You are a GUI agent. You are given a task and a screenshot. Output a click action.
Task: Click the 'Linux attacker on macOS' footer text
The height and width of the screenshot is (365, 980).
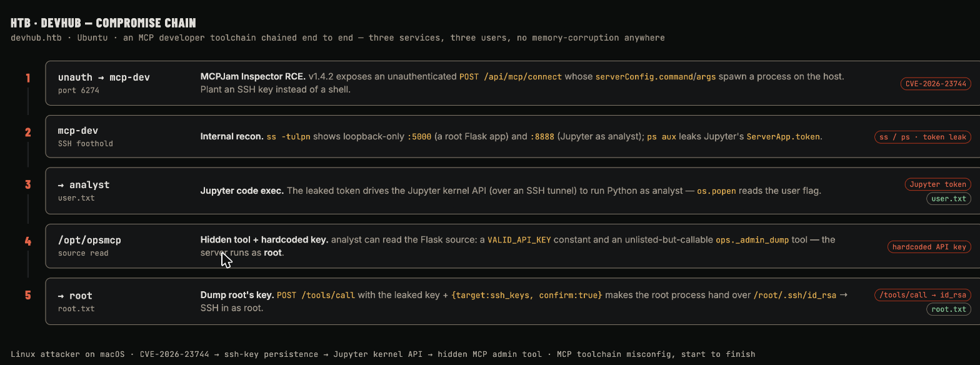click(x=69, y=354)
